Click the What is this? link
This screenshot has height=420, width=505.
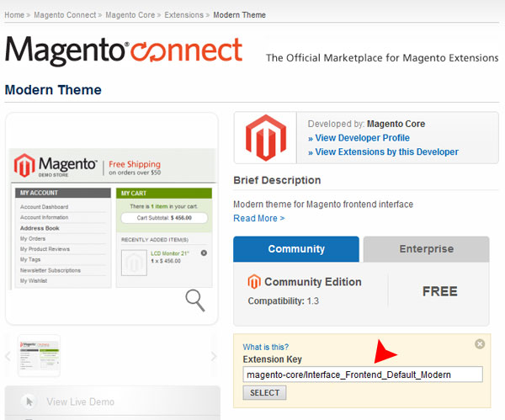[x=266, y=347]
